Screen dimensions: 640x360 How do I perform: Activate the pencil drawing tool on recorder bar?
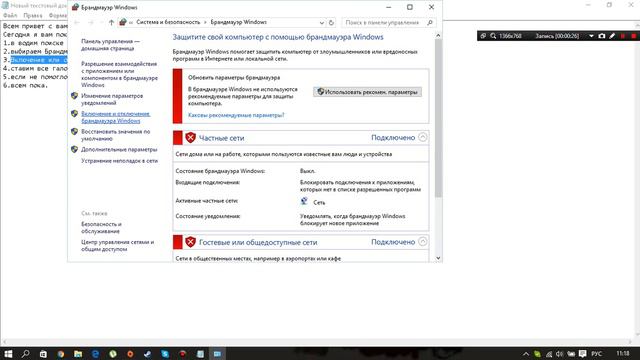click(612, 36)
